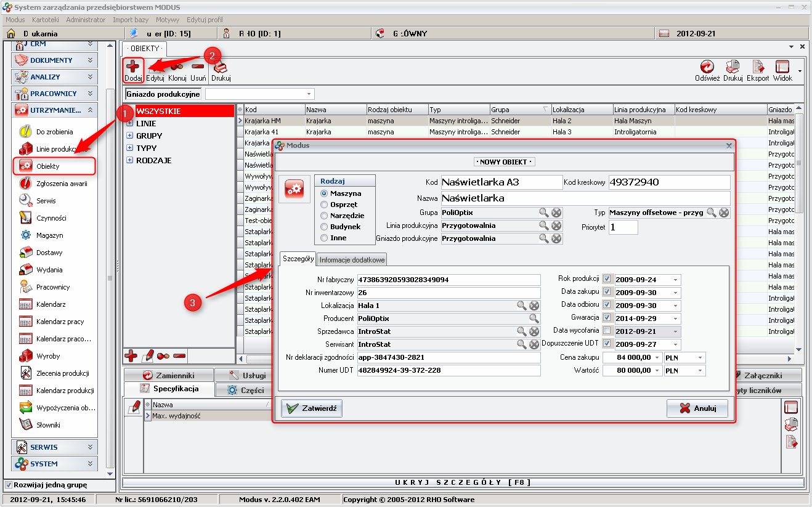
Task: Open the Gwarancja date dropdown
Action: click(675, 318)
